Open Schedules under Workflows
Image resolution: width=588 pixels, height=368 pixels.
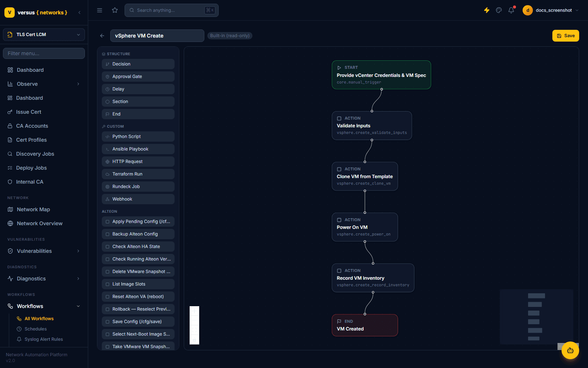[x=36, y=329]
